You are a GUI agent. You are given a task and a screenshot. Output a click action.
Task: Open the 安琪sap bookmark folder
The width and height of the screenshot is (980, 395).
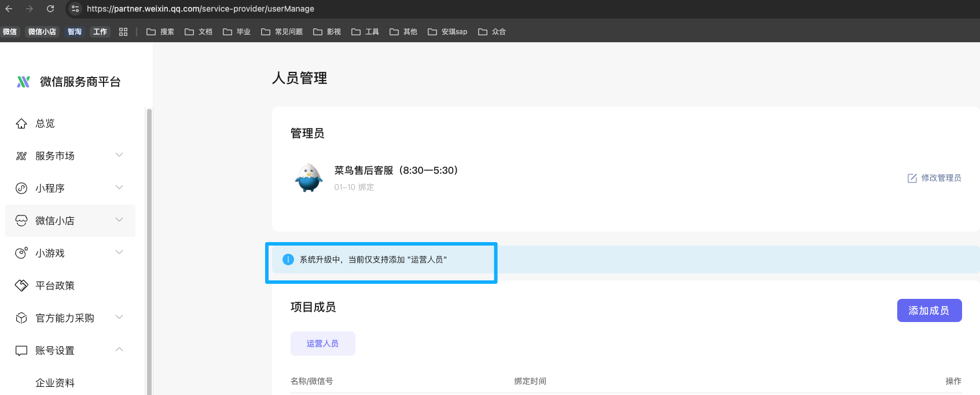(x=447, y=32)
